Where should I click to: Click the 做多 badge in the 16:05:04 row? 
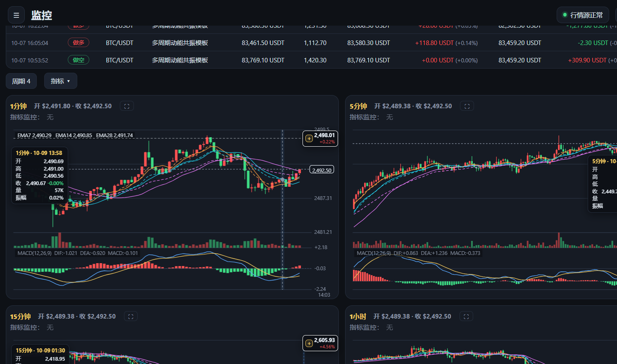click(79, 43)
